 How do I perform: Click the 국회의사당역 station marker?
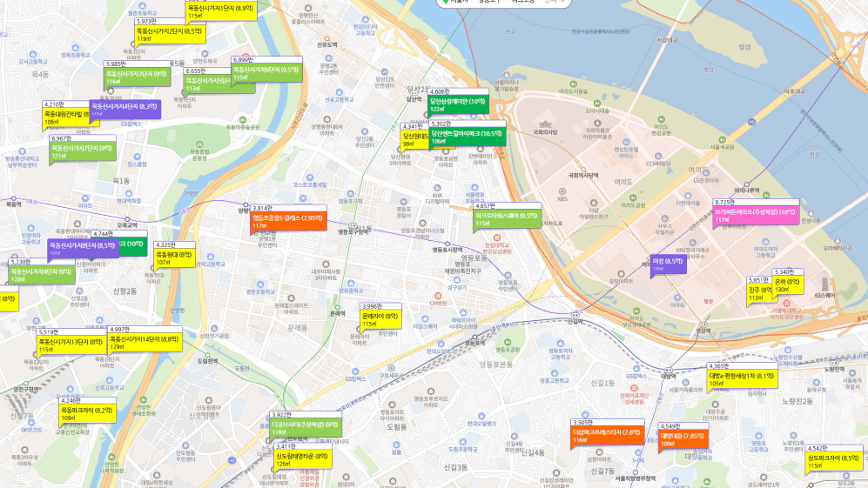tap(582, 170)
